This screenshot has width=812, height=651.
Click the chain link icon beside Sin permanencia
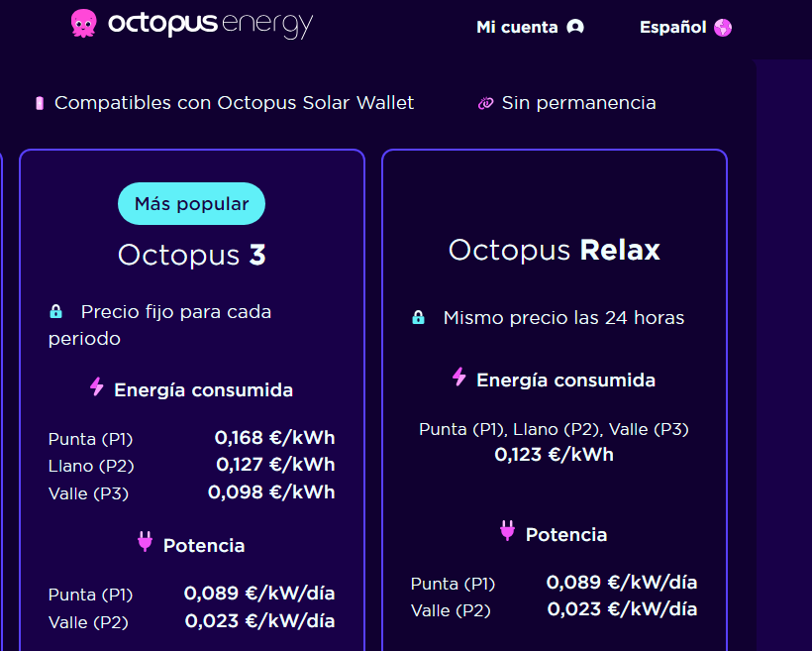point(485,103)
